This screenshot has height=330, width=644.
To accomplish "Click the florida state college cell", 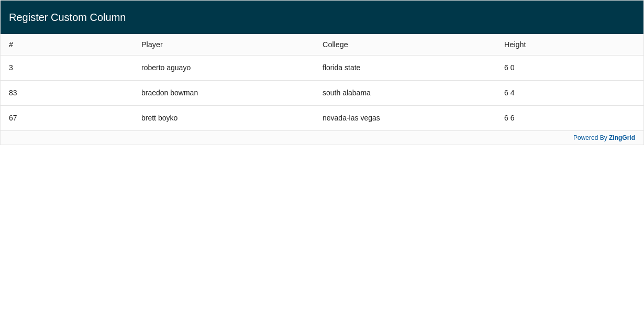I will [341, 68].
